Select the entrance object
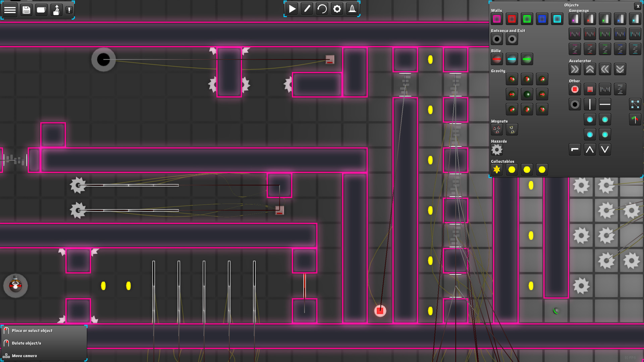 click(497, 39)
